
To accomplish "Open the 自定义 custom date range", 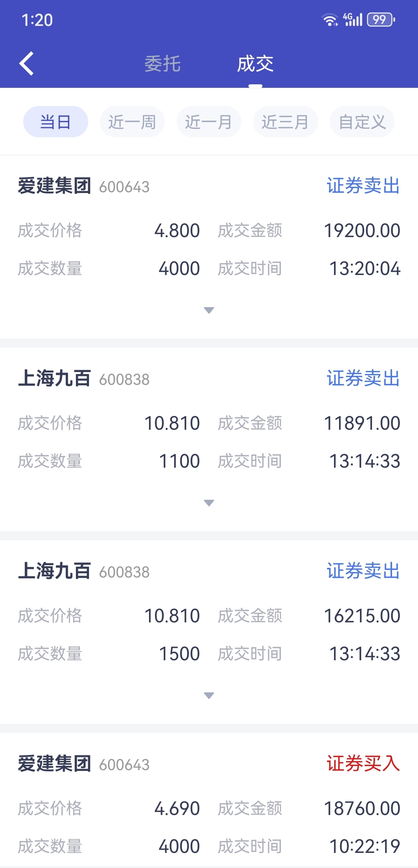I will click(362, 122).
